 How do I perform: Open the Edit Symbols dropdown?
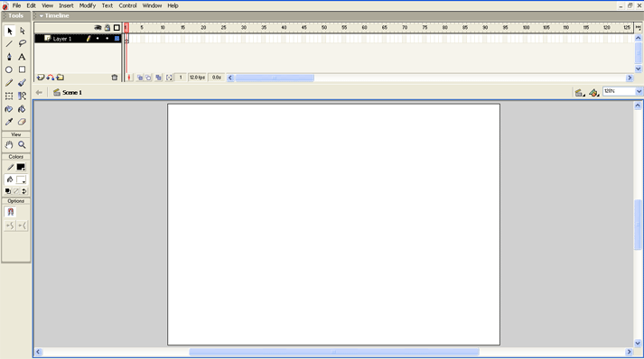pyautogui.click(x=593, y=93)
